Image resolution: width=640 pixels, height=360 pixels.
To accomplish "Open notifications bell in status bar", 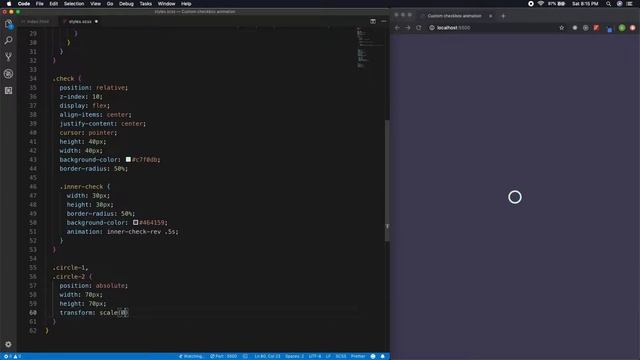I will tap(382, 356).
